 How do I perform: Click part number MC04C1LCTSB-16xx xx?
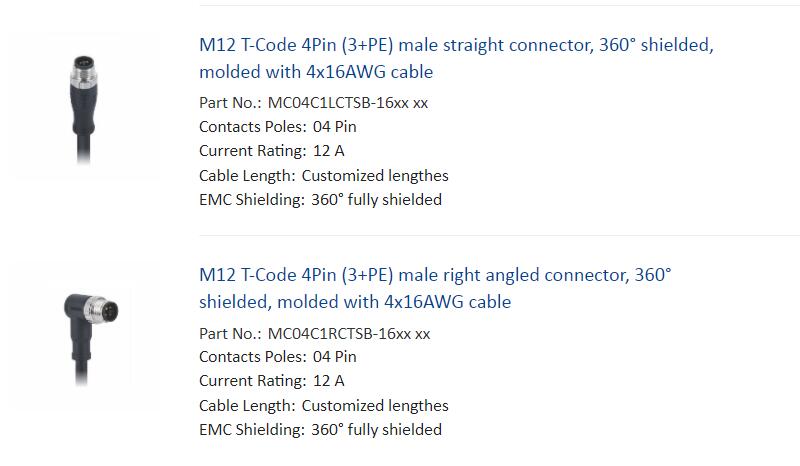(x=348, y=103)
